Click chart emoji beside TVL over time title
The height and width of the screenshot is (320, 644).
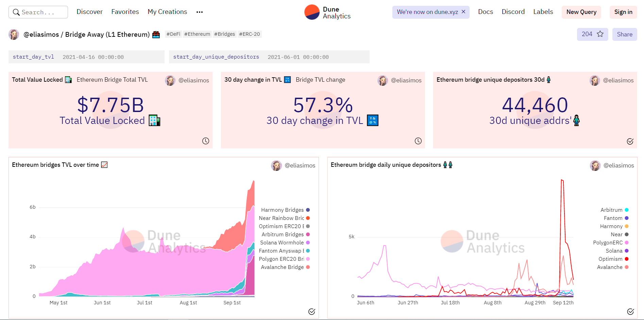click(104, 165)
